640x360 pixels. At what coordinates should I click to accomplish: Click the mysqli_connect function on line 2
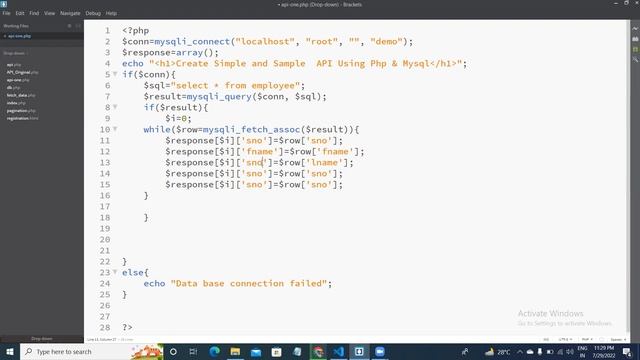[192, 42]
